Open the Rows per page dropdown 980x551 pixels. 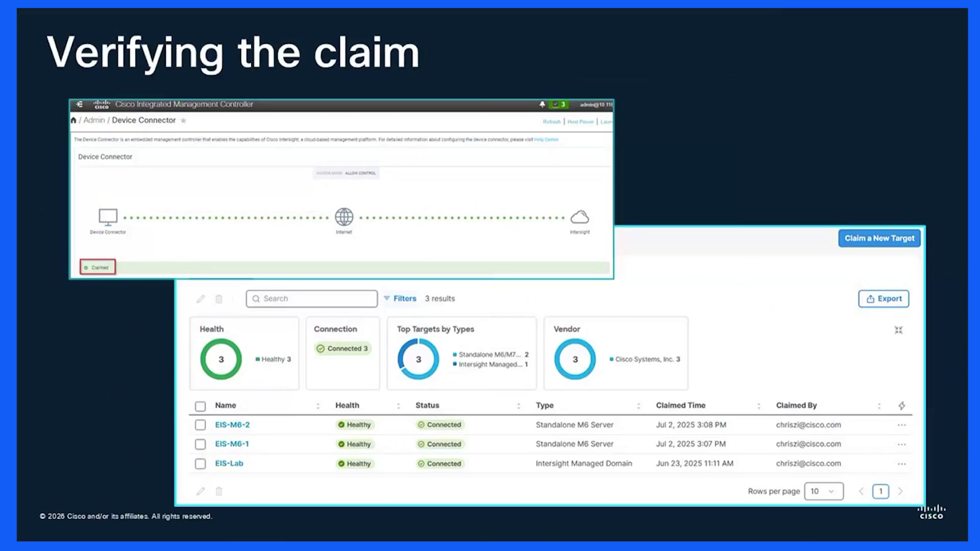pos(824,491)
